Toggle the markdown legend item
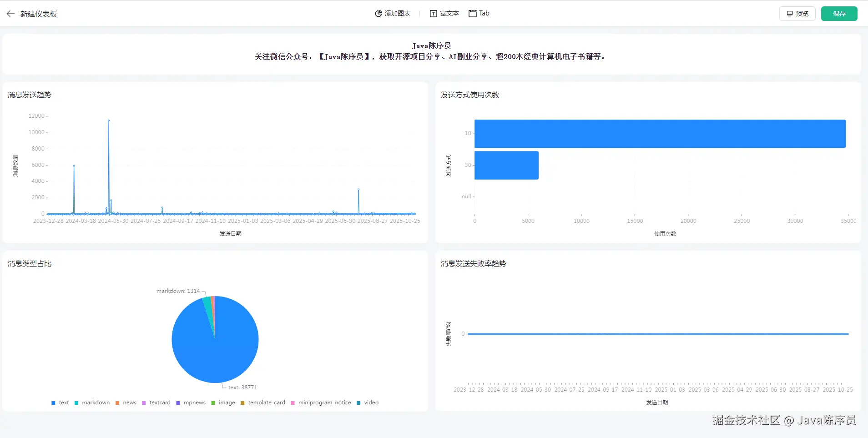 point(92,403)
